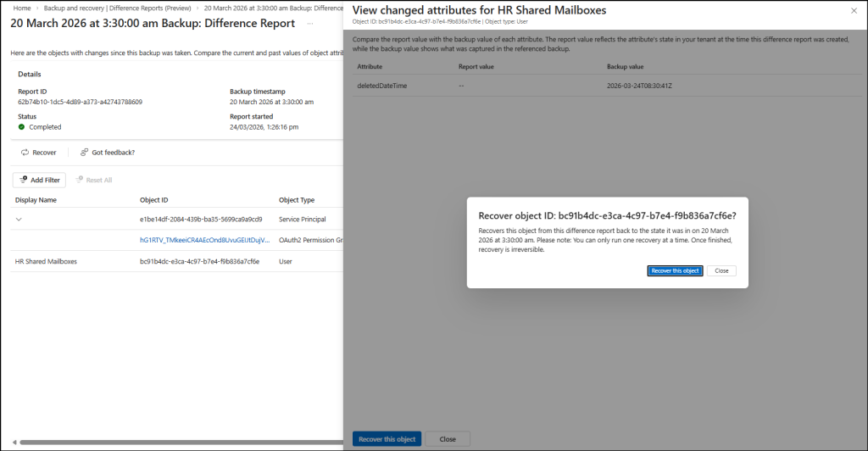868x451 pixels.
Task: Click the Add Filter button
Action: 39,180
